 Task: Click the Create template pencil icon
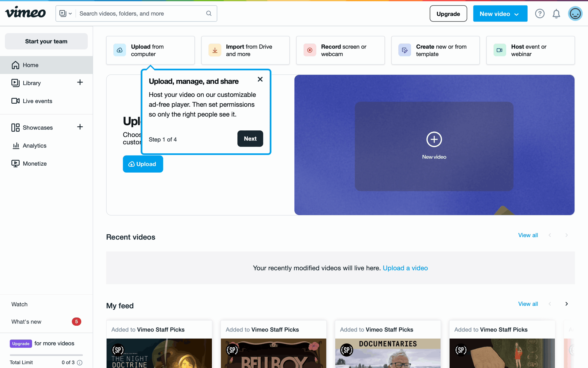(x=405, y=50)
